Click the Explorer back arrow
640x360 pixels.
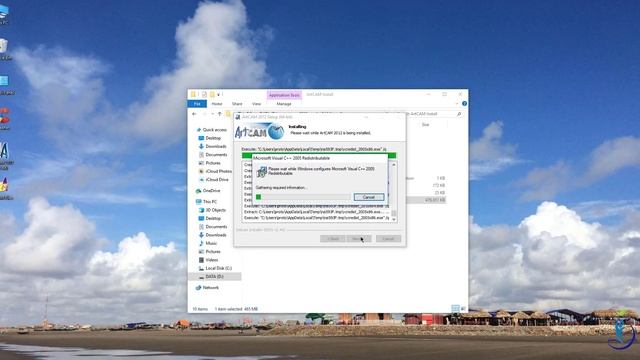[194, 114]
